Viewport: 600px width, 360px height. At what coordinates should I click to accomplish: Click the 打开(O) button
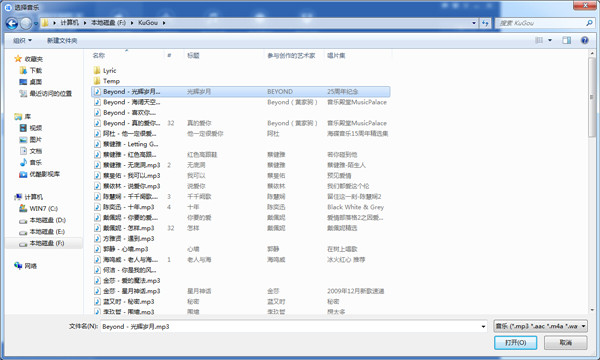click(515, 342)
